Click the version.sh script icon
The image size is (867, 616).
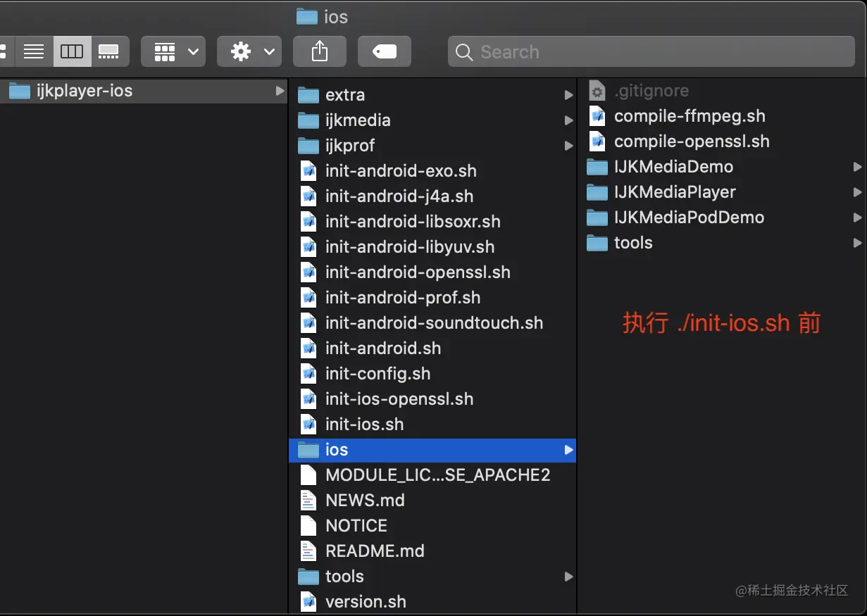308,602
